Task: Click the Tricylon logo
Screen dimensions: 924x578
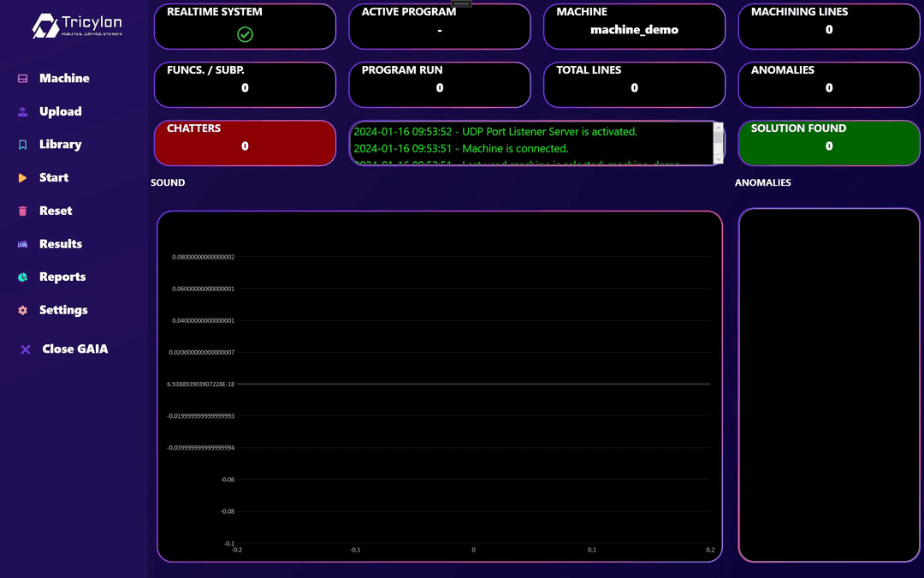Action: pyautogui.click(x=77, y=26)
